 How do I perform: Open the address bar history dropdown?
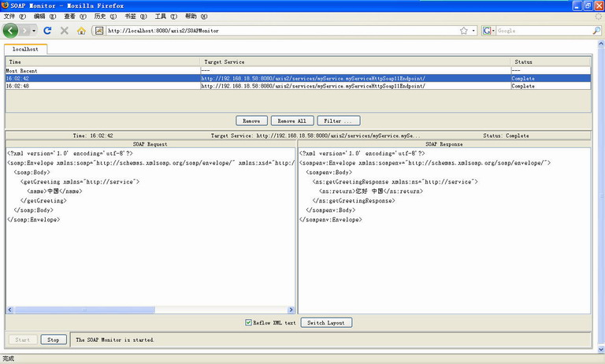[473, 31]
